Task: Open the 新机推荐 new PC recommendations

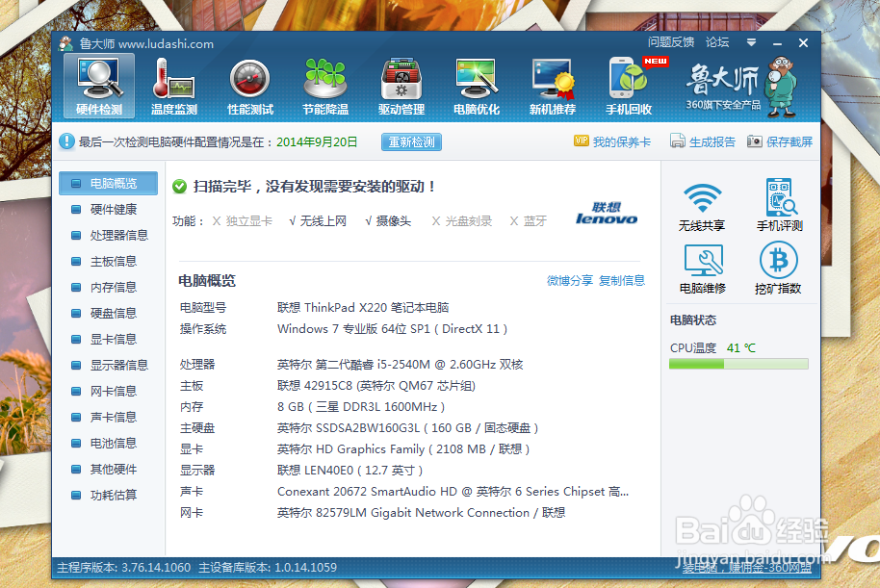Action: click(x=553, y=86)
